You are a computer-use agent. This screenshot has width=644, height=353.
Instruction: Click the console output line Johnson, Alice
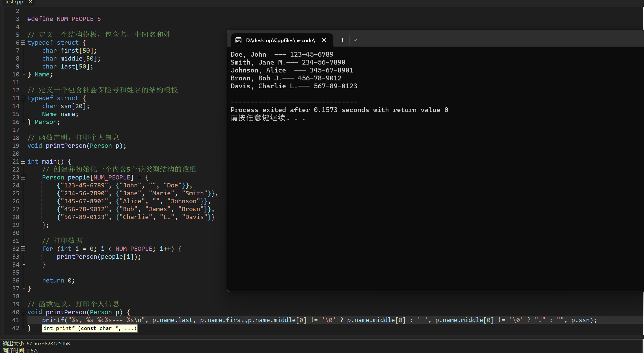pyautogui.click(x=292, y=70)
